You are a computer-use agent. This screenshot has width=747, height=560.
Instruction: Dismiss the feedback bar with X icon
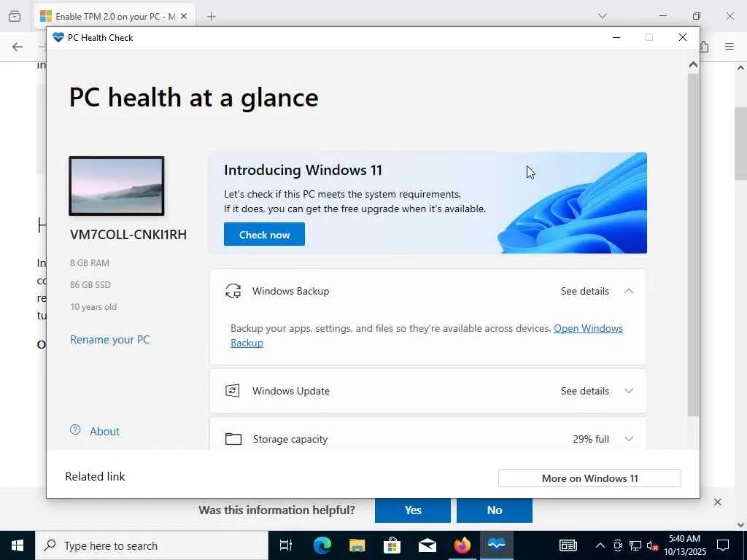(718, 502)
